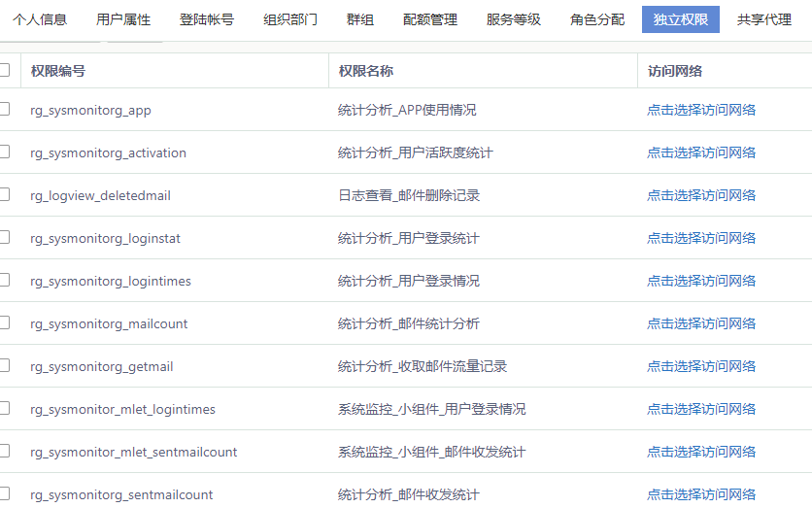Open the 组织部门 tab
Image resolution: width=812 pixels, height=508 pixels.
(x=290, y=19)
